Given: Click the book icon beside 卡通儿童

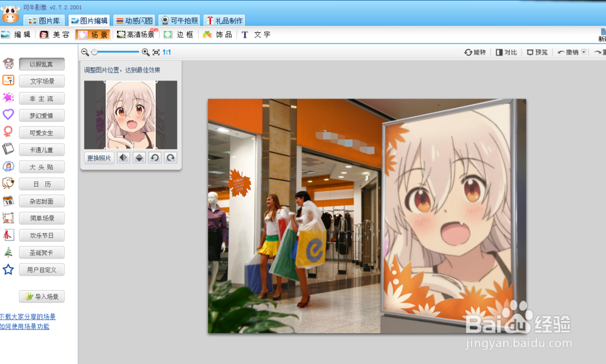Looking at the screenshot, I should click(8, 149).
